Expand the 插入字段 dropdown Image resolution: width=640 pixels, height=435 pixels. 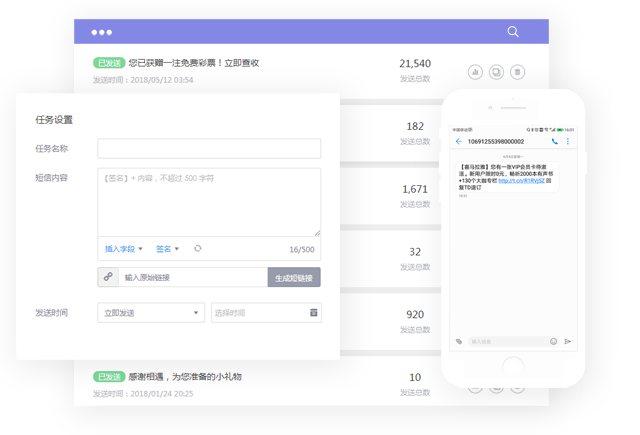[x=123, y=249]
